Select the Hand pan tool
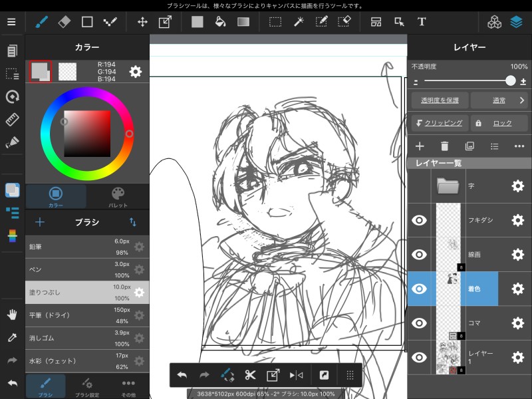The height and width of the screenshot is (399, 532). tap(12, 315)
